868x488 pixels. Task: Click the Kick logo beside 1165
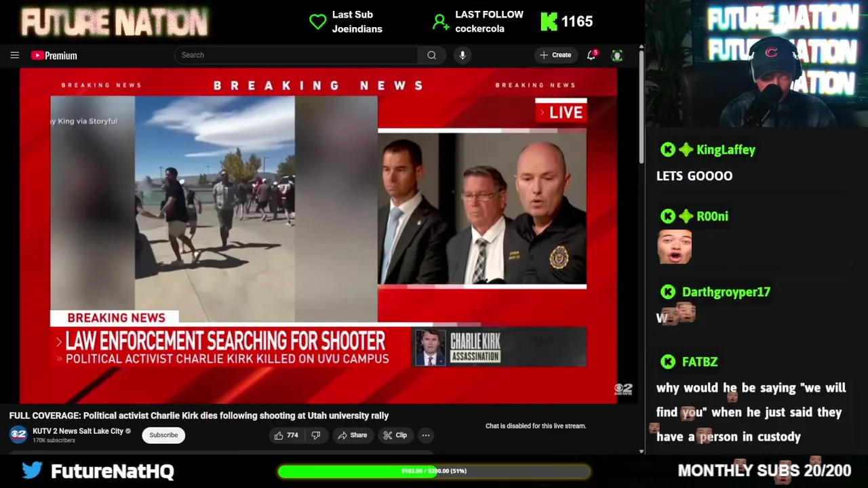549,22
